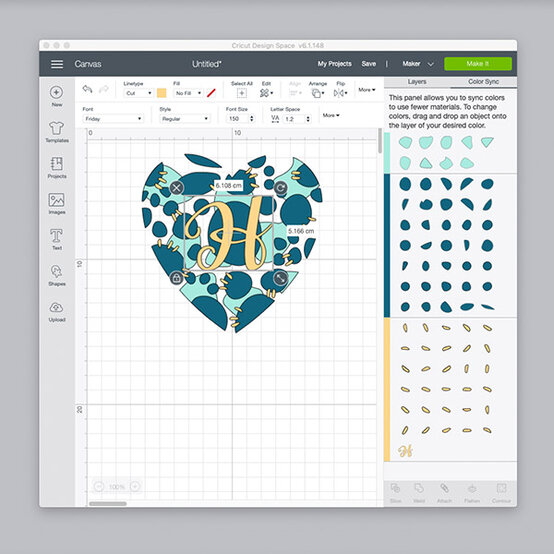This screenshot has height=554, width=554.
Task: Click the no fill swatch with red slash
Action: point(211,93)
